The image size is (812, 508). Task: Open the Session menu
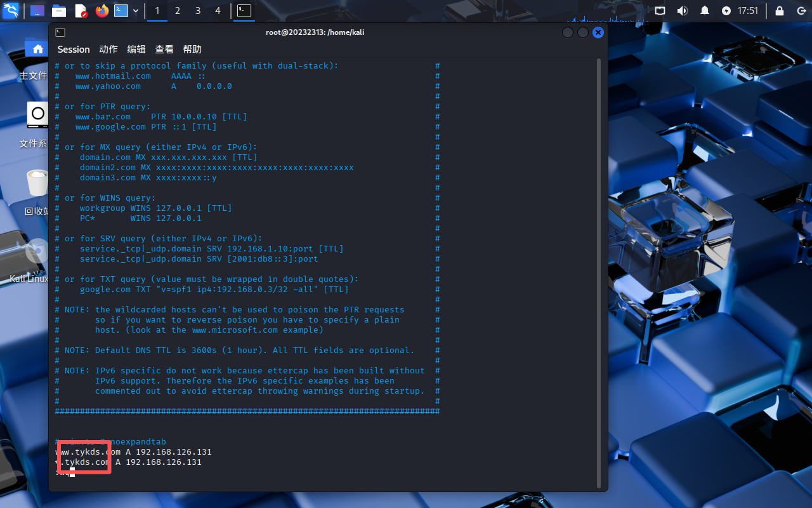pos(74,50)
